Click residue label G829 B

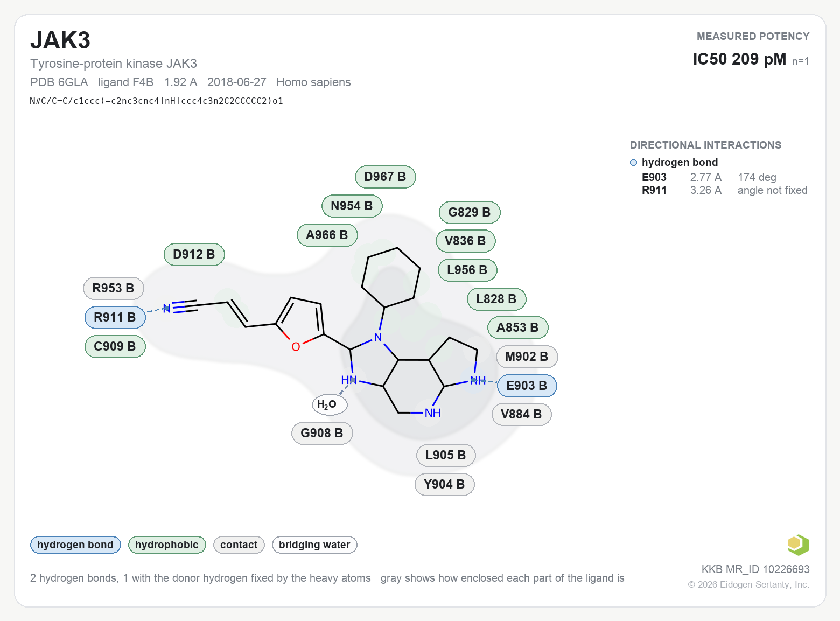coord(470,212)
